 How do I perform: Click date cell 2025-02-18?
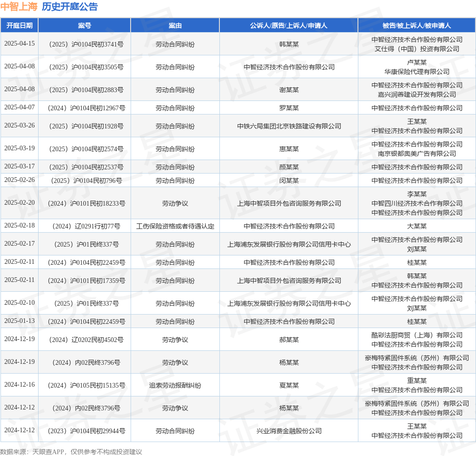point(20,225)
